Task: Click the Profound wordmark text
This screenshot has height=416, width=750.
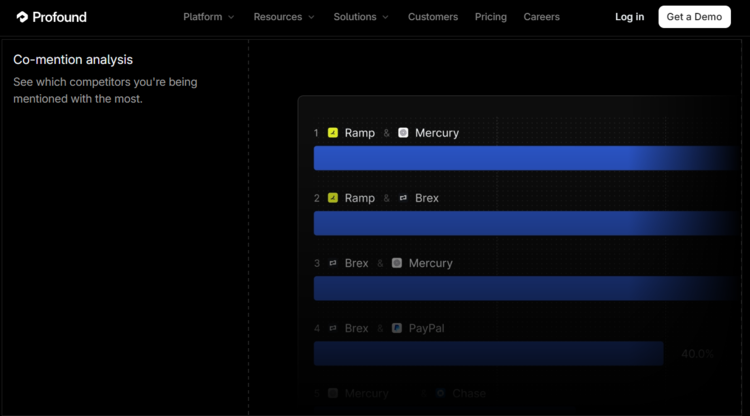Action: [x=59, y=17]
